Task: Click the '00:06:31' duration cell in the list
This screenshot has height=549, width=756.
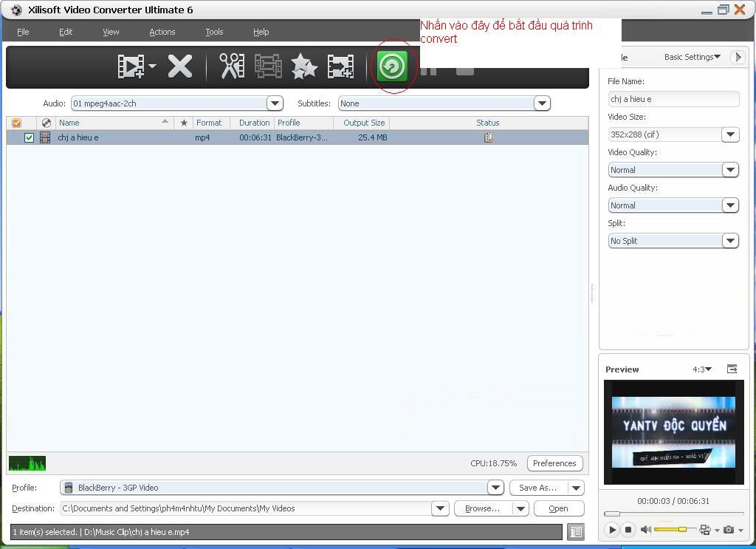Action: pyautogui.click(x=255, y=137)
